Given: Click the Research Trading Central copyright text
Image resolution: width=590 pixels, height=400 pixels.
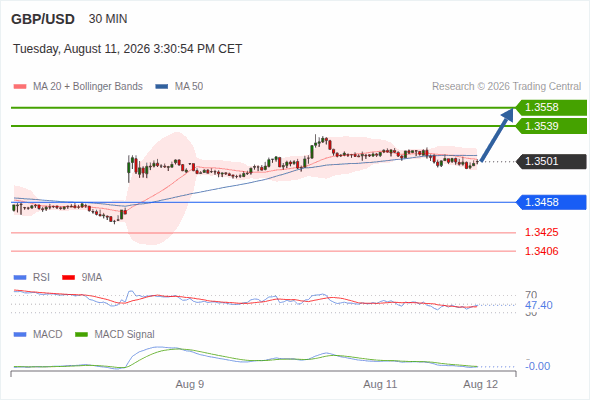Looking at the screenshot, I should [x=506, y=87].
